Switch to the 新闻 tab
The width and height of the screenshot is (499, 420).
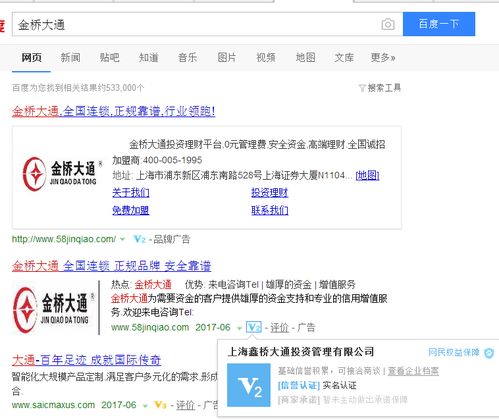coord(70,57)
